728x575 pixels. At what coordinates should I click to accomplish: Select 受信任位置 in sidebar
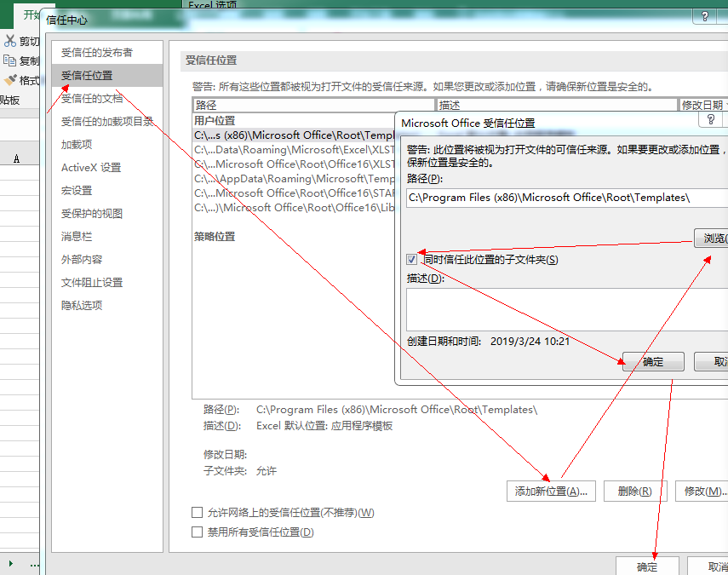(x=107, y=75)
